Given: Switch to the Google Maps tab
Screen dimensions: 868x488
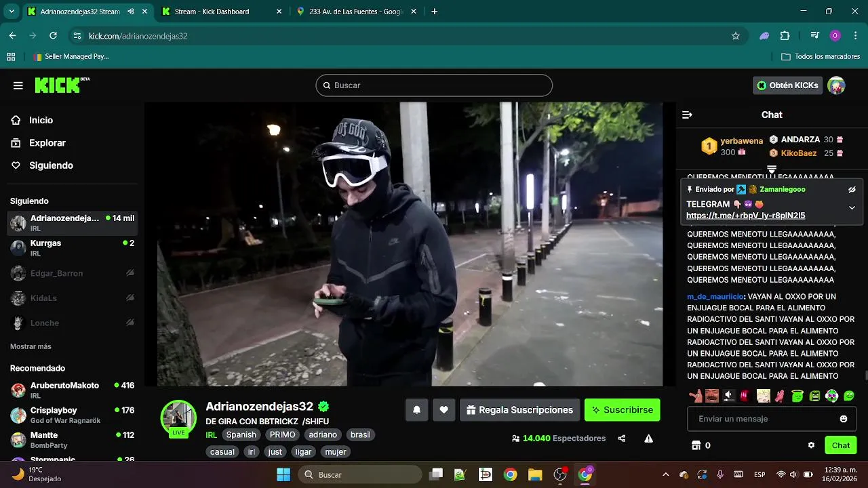Looking at the screenshot, I should 357,12.
